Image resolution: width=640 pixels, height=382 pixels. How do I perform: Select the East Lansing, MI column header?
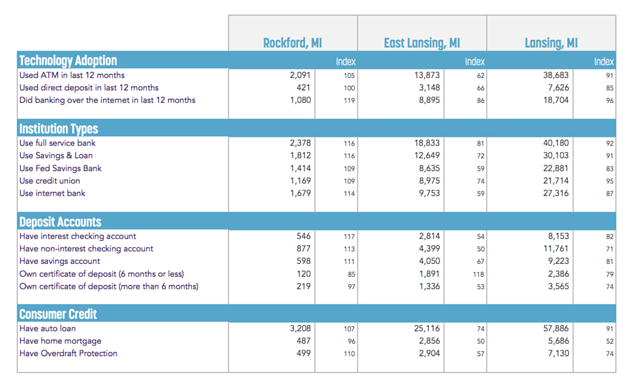[422, 43]
